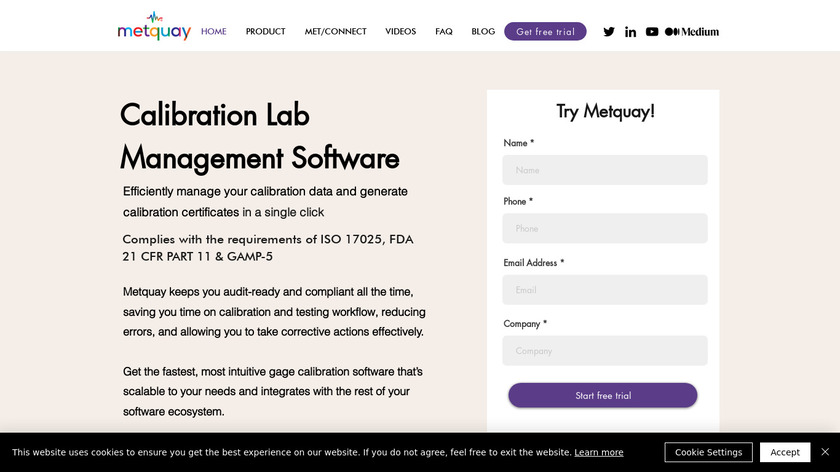Open the PRODUCT menu item

point(265,32)
